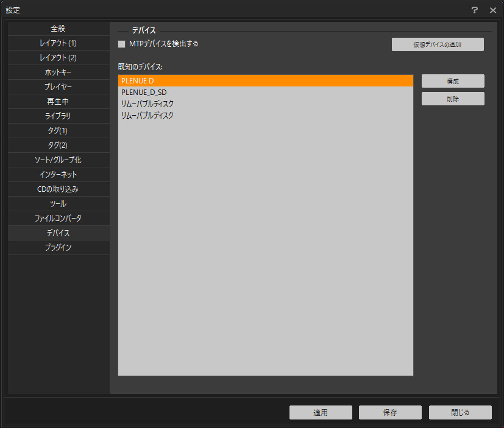Click the help question mark icon
504x428 pixels.
pos(475,10)
